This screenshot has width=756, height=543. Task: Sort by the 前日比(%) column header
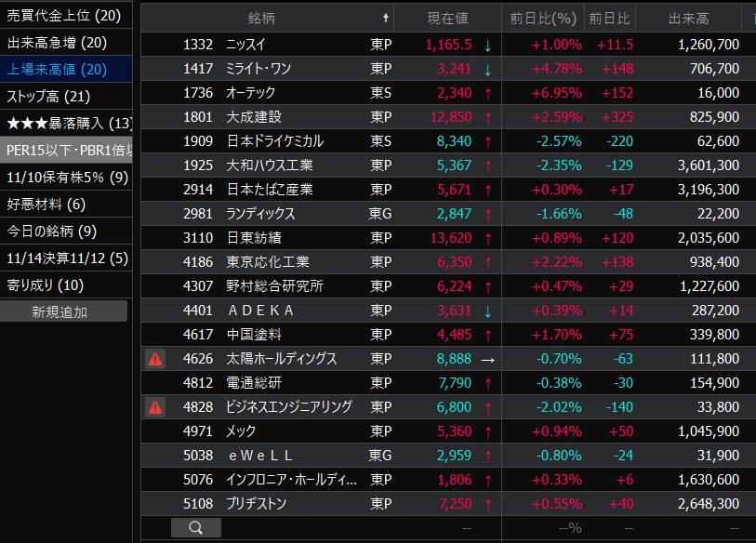click(543, 18)
